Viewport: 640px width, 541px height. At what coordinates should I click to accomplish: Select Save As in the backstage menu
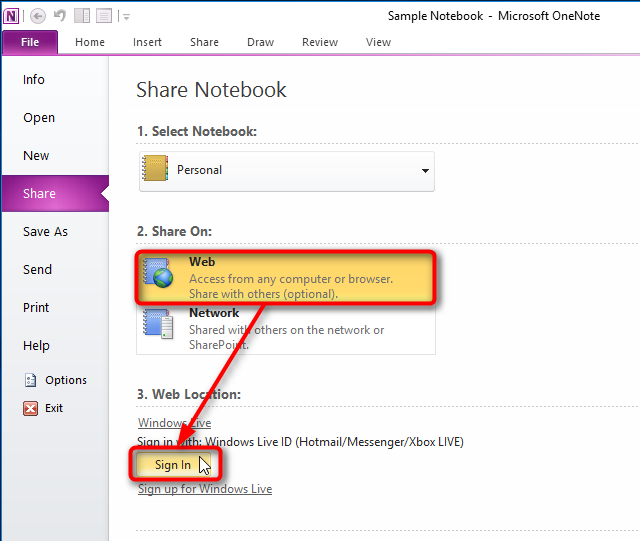click(55, 232)
